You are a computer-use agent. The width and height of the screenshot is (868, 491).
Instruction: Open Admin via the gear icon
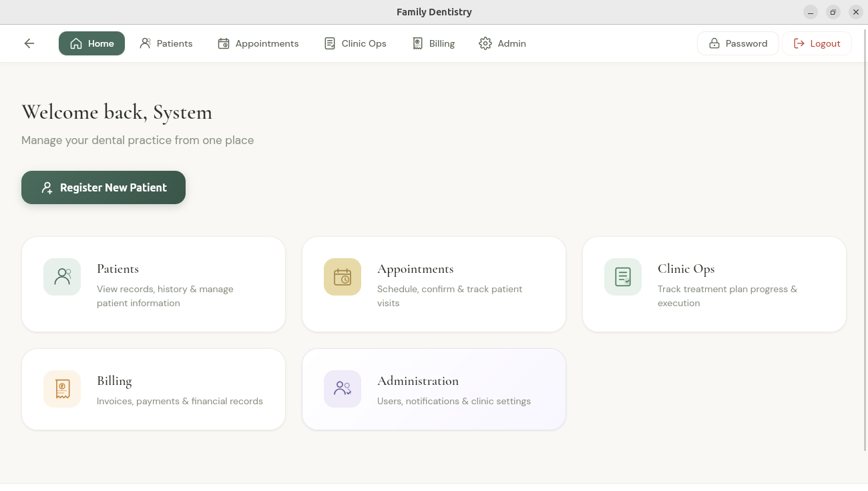485,43
